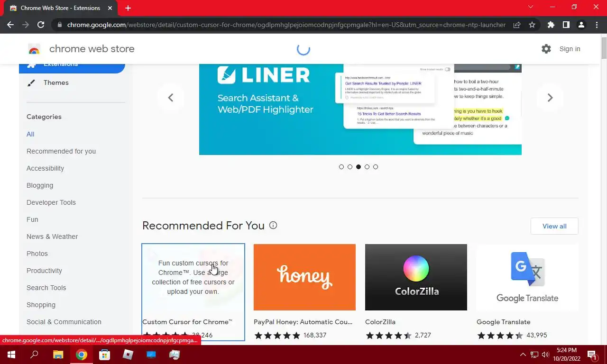This screenshot has width=607, height=364.
Task: Select the first carousel dot
Action: 341,167
